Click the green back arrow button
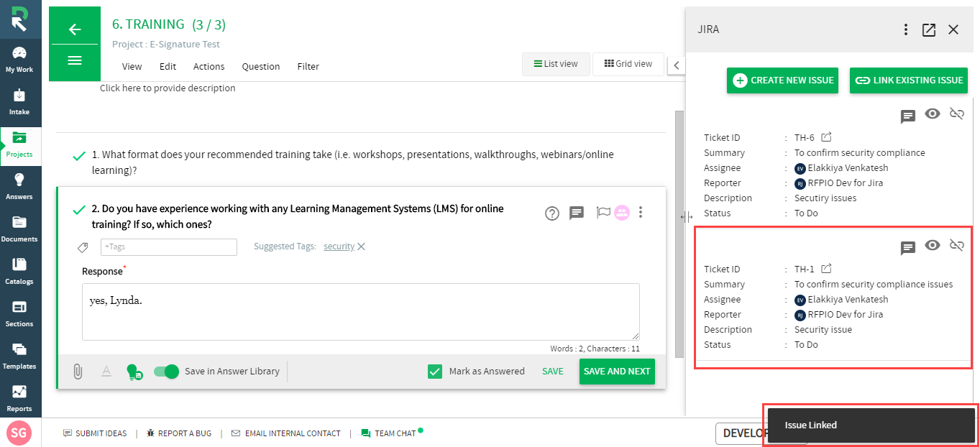 [75, 29]
